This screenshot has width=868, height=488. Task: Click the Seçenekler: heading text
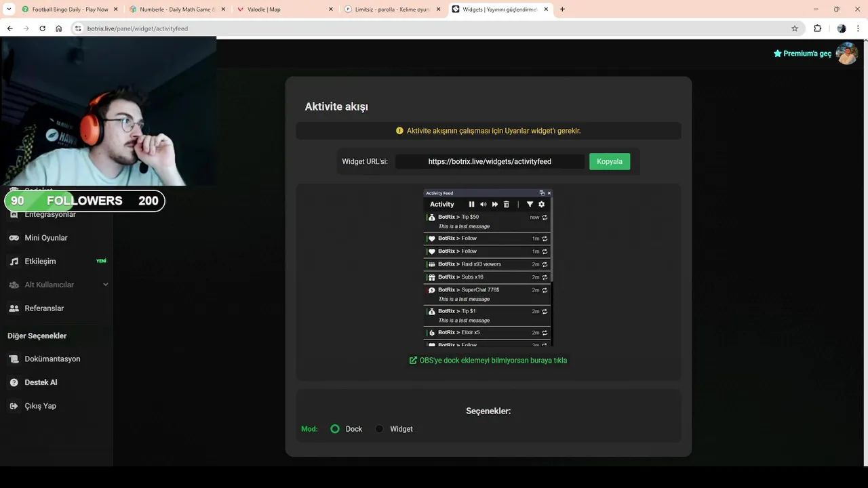point(488,411)
